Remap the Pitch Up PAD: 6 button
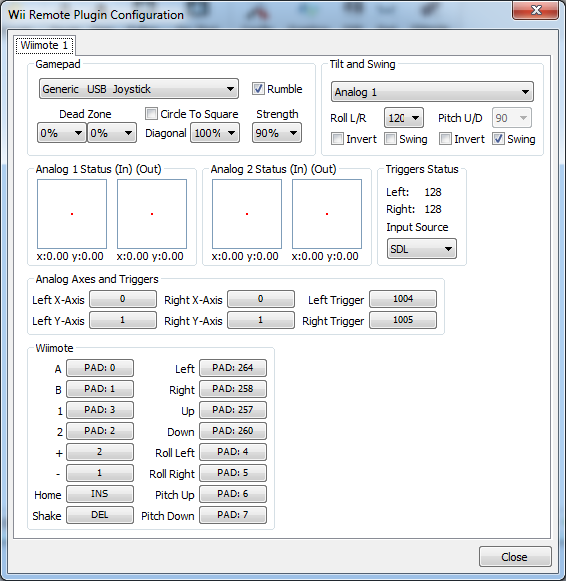The width and height of the screenshot is (566, 581). coord(233,494)
